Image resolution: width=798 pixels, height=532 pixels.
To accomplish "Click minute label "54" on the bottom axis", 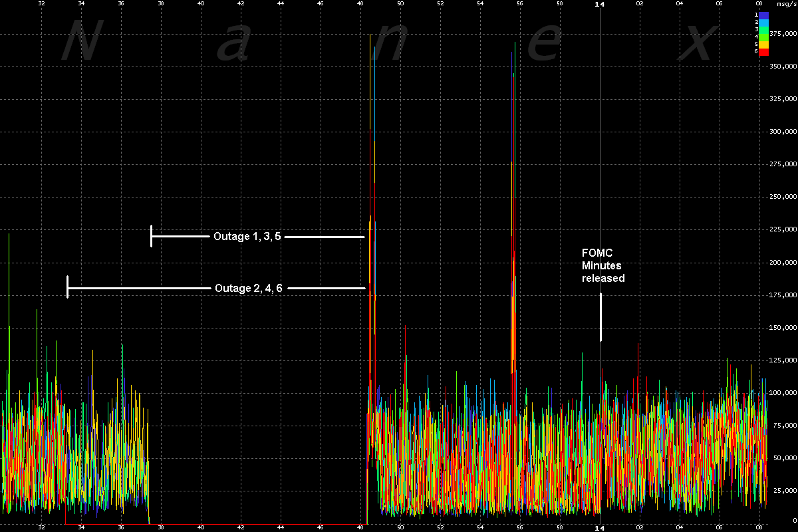I will [x=480, y=528].
